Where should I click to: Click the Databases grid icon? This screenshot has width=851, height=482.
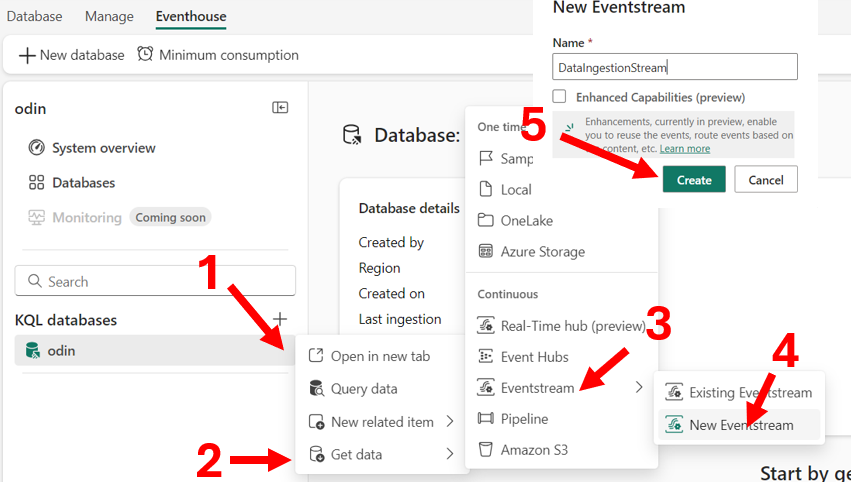pos(37,183)
